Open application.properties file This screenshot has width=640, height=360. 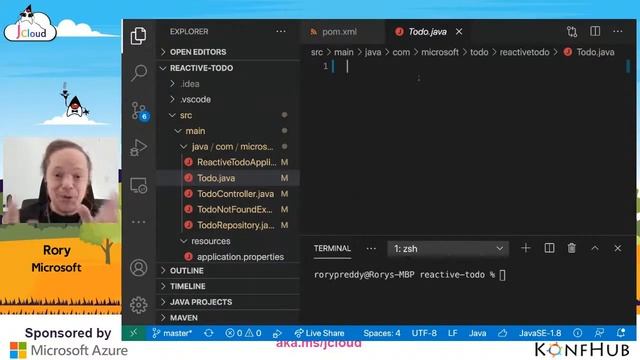(x=229, y=257)
